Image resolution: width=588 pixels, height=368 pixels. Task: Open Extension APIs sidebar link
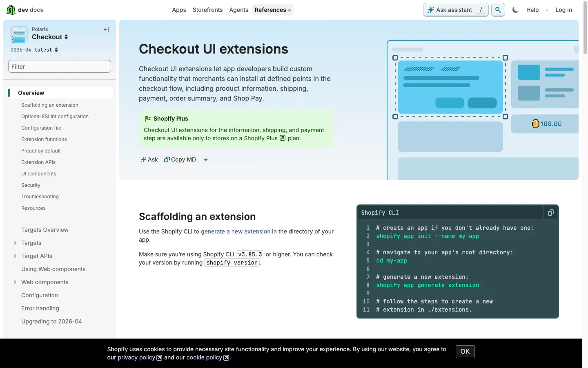tap(38, 162)
